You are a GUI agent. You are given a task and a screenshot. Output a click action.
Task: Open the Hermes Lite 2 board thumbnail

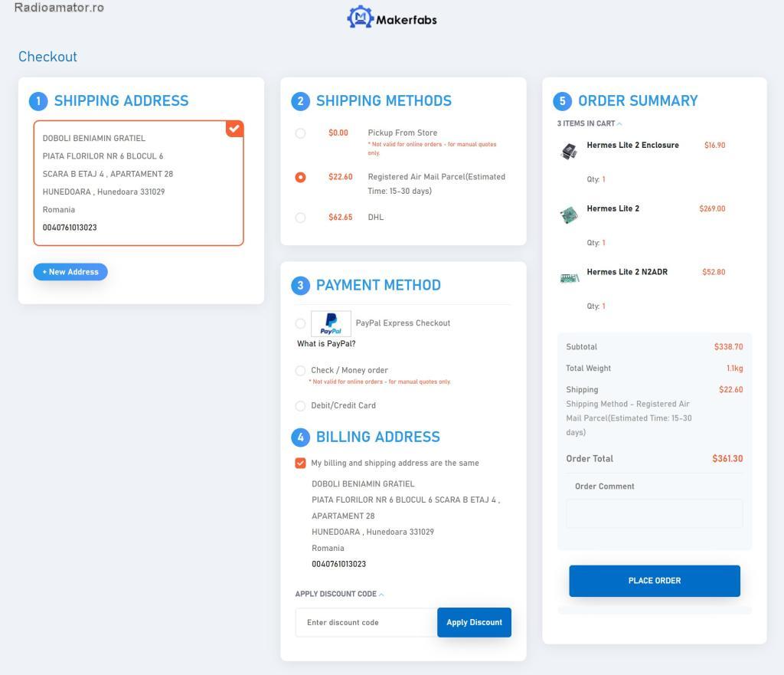point(569,215)
